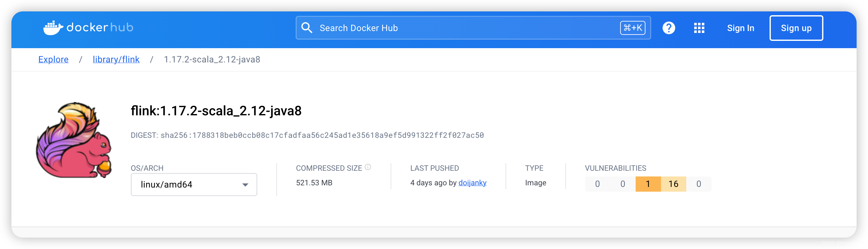Click the Sign up button
This screenshot has height=249, width=868.
click(796, 28)
